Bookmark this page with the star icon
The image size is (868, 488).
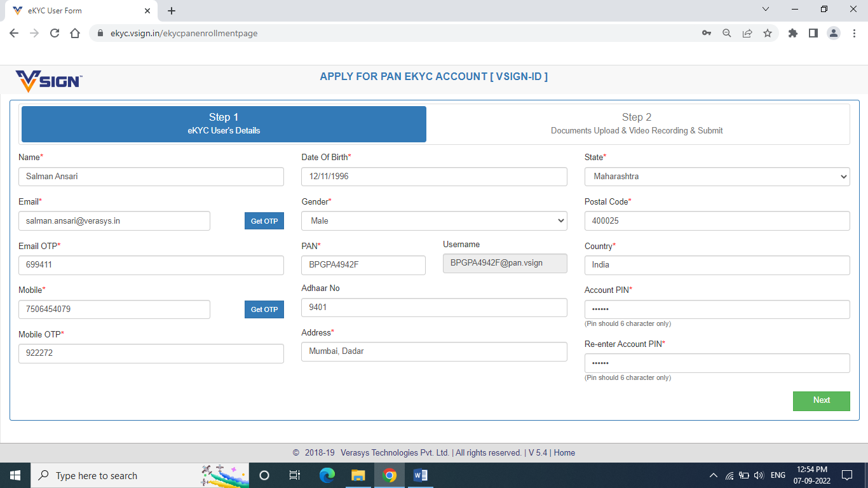tap(768, 33)
